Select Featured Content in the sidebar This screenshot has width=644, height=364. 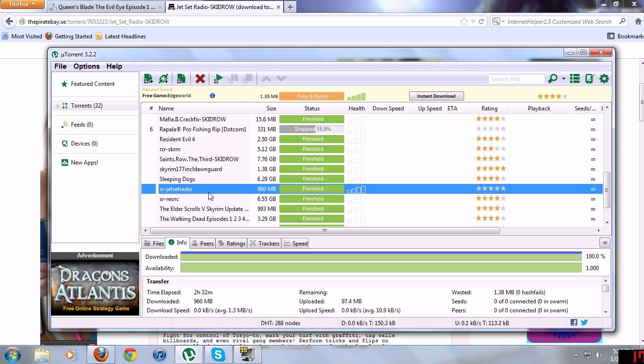(x=92, y=84)
